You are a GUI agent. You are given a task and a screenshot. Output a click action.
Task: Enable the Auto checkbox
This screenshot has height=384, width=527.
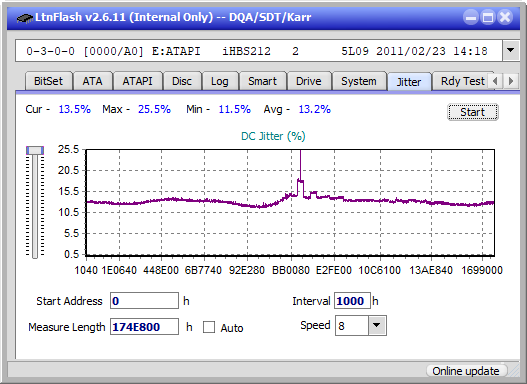point(209,327)
